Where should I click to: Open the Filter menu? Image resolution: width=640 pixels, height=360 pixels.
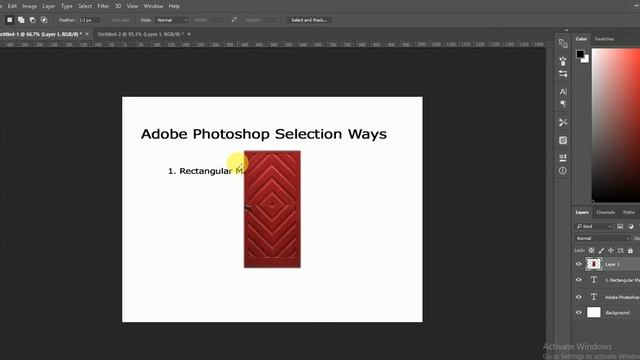103,6
